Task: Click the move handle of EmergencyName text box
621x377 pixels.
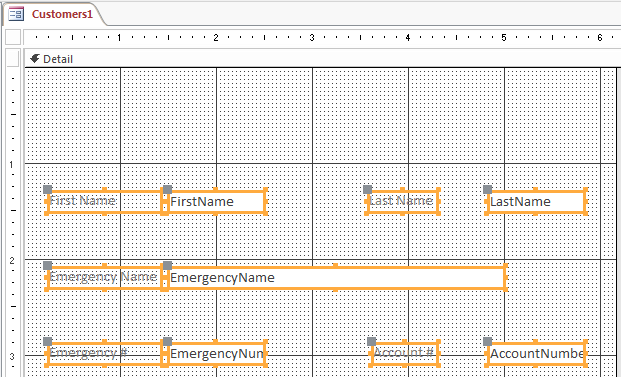Action: (168, 265)
